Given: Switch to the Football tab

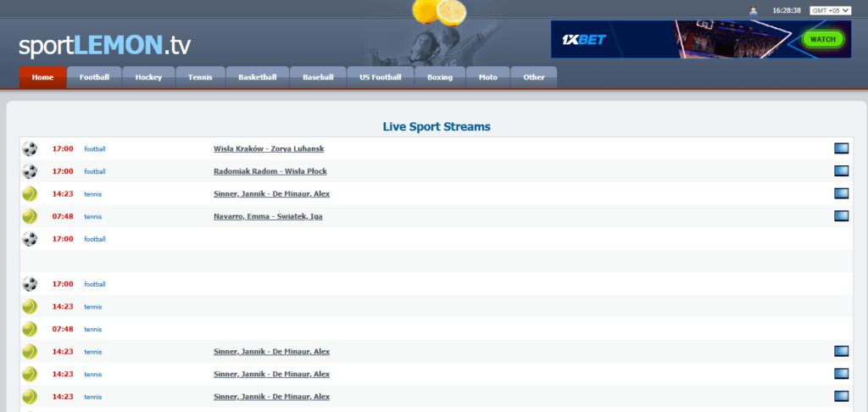Looking at the screenshot, I should tap(94, 77).
